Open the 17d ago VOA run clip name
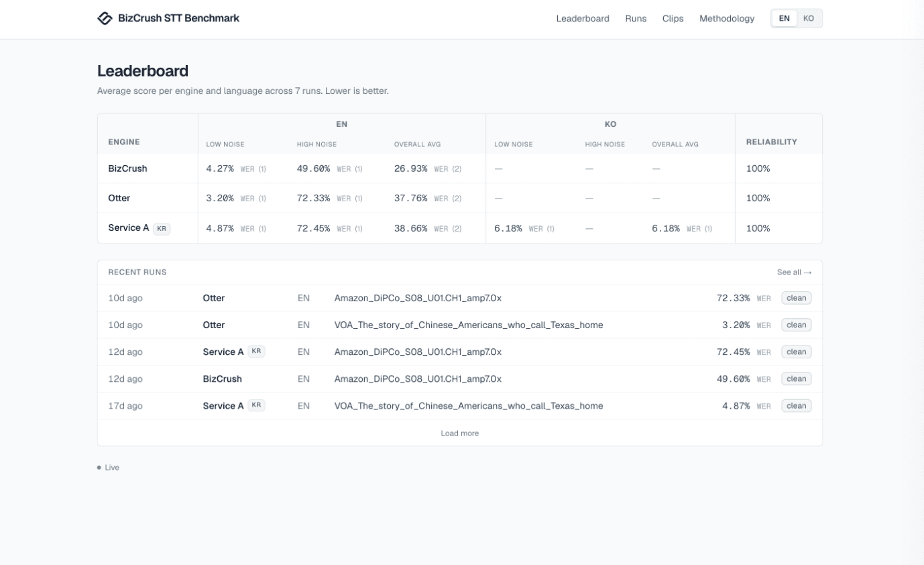924x565 pixels. coord(469,405)
